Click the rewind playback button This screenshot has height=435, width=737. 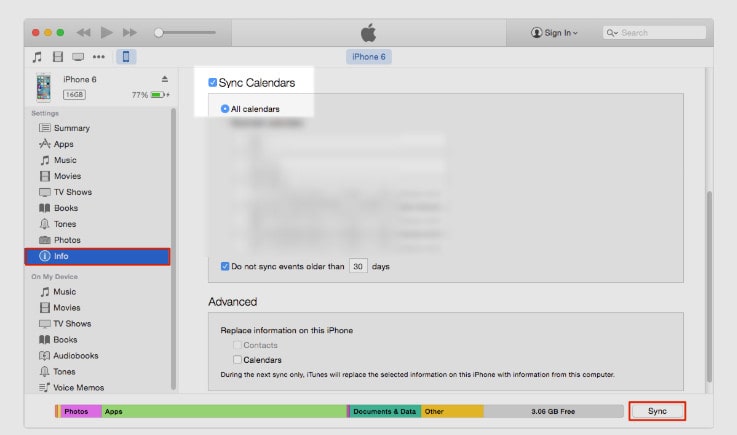point(83,32)
